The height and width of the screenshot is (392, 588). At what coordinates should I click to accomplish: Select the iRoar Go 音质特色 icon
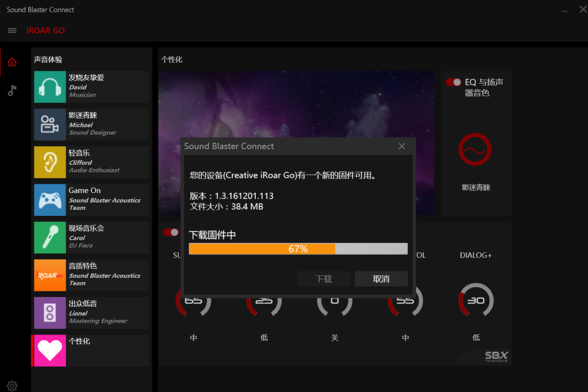tap(50, 275)
